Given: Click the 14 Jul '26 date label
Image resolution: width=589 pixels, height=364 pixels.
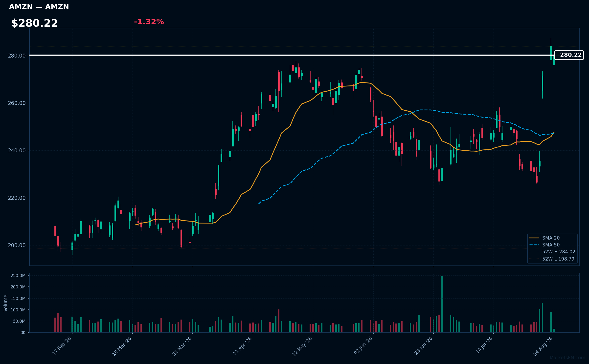Looking at the screenshot, I should coord(484,345).
